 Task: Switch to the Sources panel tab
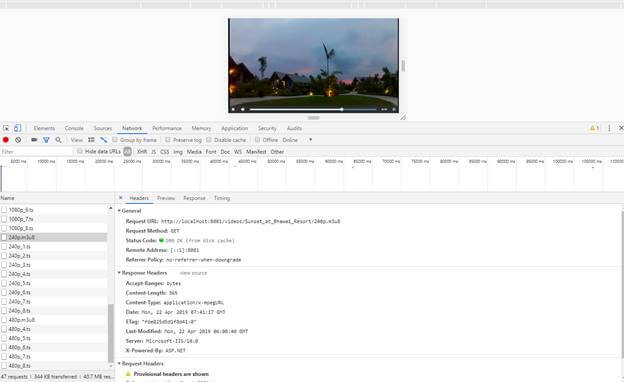[103, 128]
